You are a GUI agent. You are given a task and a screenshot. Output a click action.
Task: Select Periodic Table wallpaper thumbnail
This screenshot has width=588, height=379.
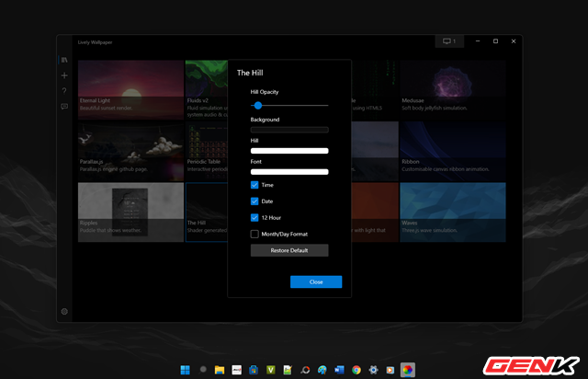coord(207,151)
